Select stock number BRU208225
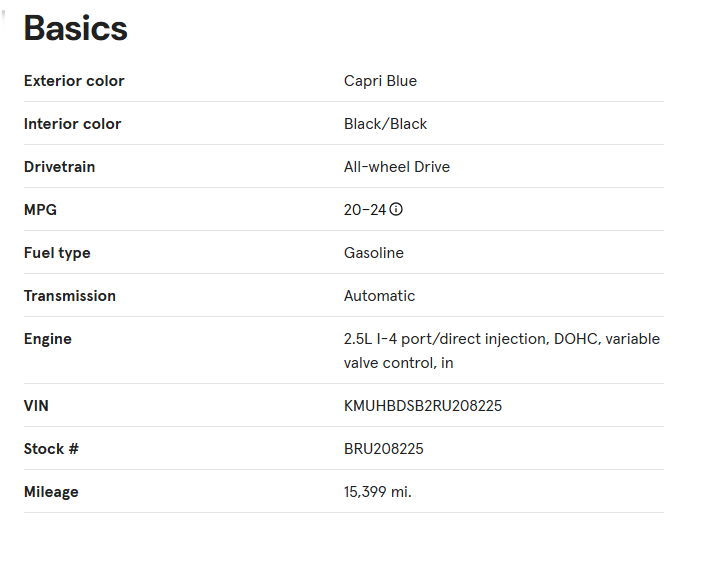This screenshot has width=722, height=583. coord(383,449)
